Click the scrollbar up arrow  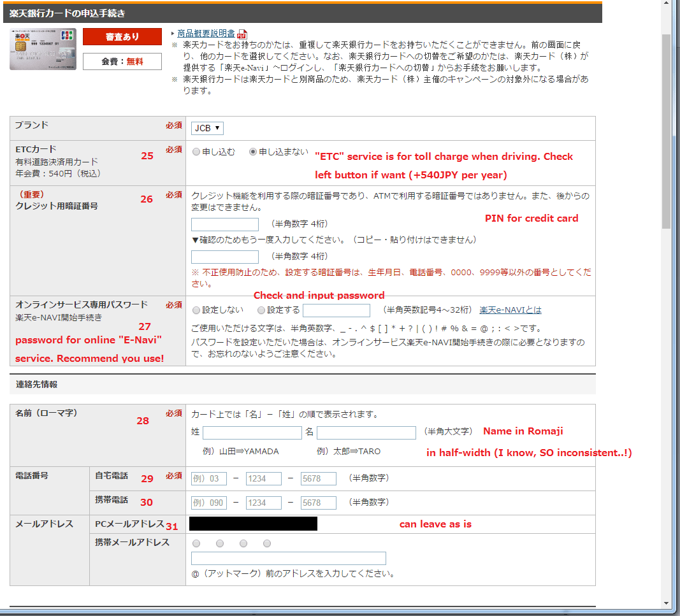pos(666,3)
